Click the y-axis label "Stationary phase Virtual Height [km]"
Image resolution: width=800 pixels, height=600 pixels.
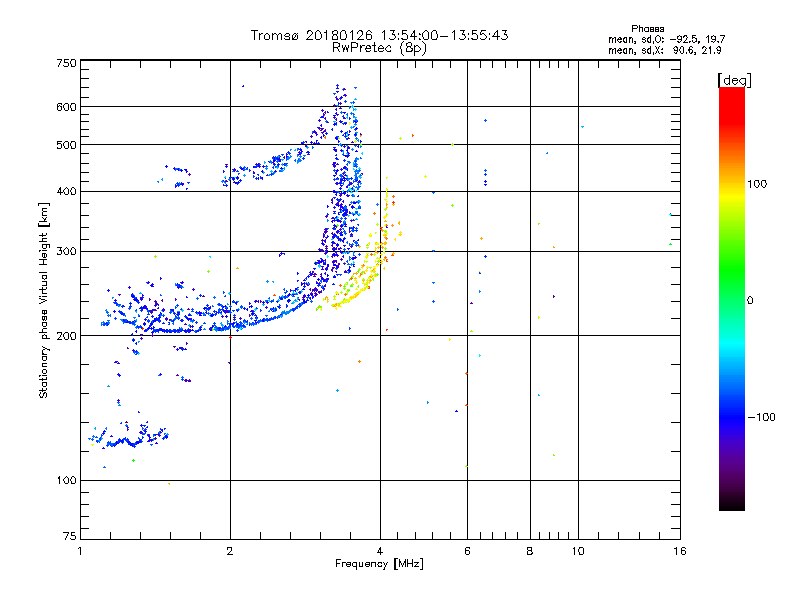[x=43, y=301]
